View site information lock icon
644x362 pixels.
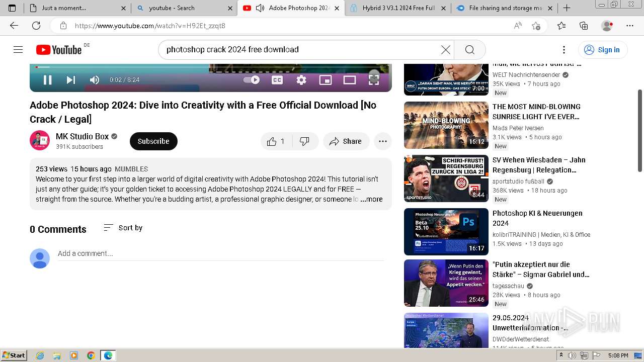(63, 26)
